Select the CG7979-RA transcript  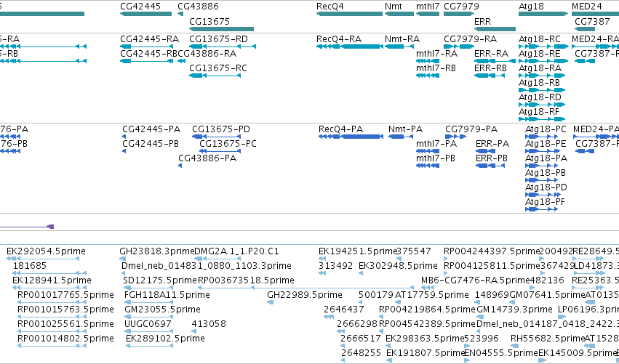(459, 46)
